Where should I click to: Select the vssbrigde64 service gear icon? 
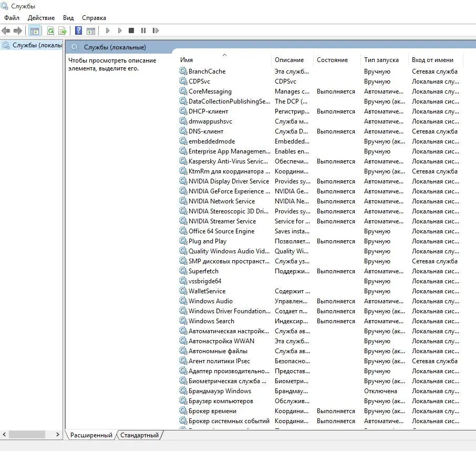coord(183,281)
